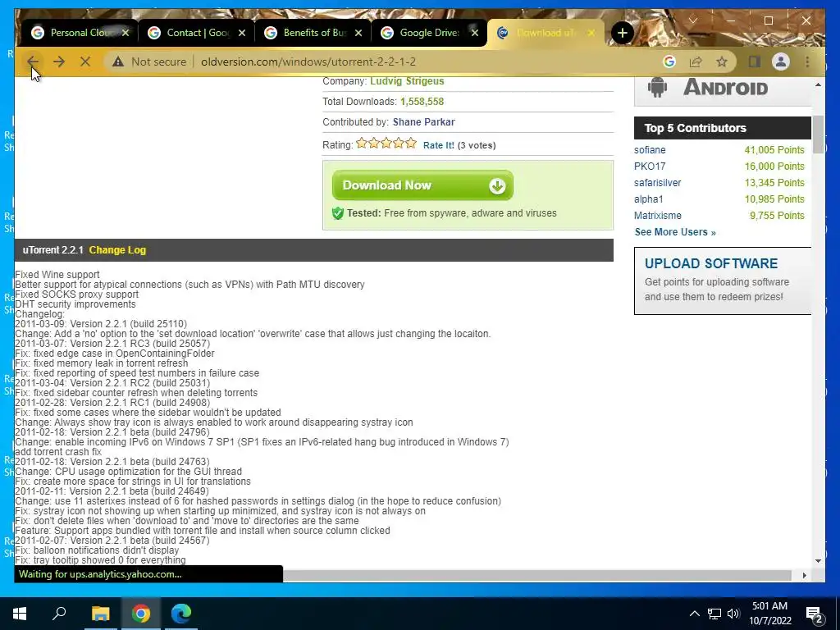Open Ludvig Strigeus company link
This screenshot has height=630, width=840.
click(x=407, y=81)
